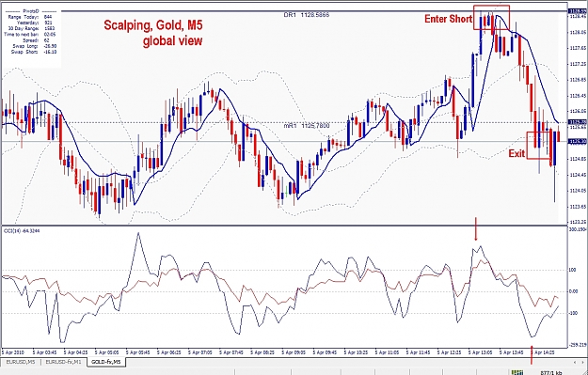The height and width of the screenshot is (375, 588).
Task: Click the 5 Apr 05:45 time label
Action: [x=137, y=352]
